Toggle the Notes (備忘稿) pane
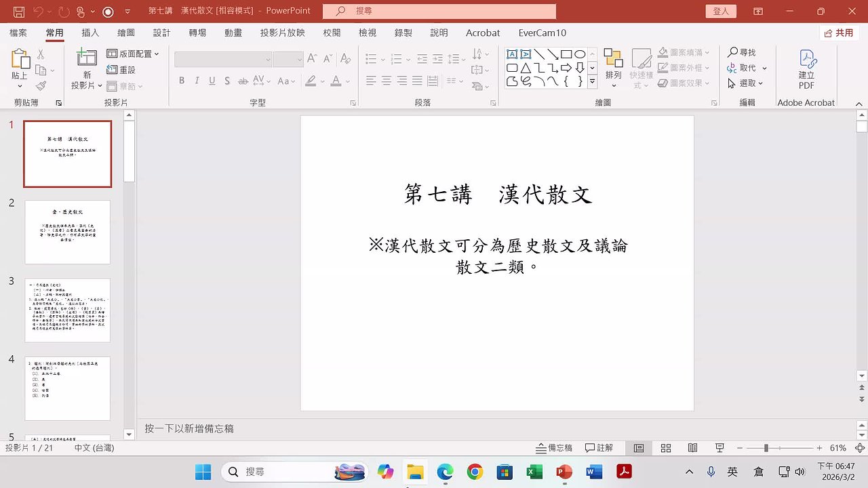The height and width of the screenshot is (488, 868). click(554, 448)
